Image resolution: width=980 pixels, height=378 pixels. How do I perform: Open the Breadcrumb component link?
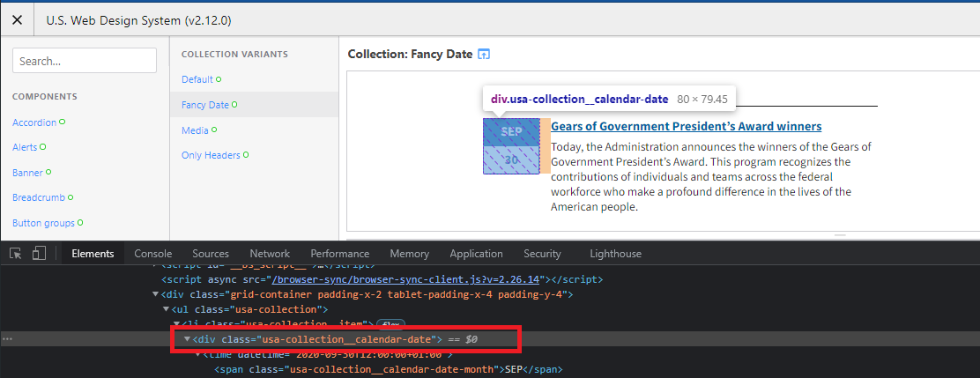(x=39, y=197)
